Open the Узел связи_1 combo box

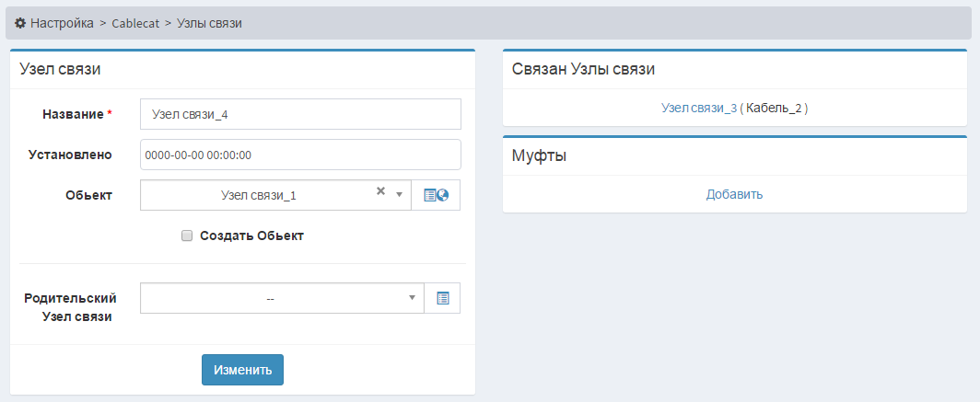275,195
